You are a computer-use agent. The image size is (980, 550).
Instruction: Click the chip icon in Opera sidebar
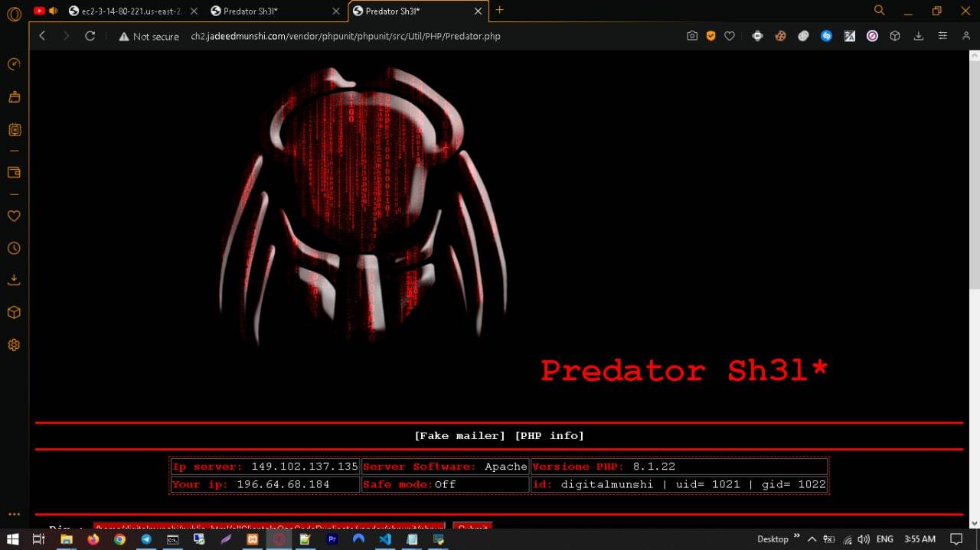pyautogui.click(x=14, y=130)
